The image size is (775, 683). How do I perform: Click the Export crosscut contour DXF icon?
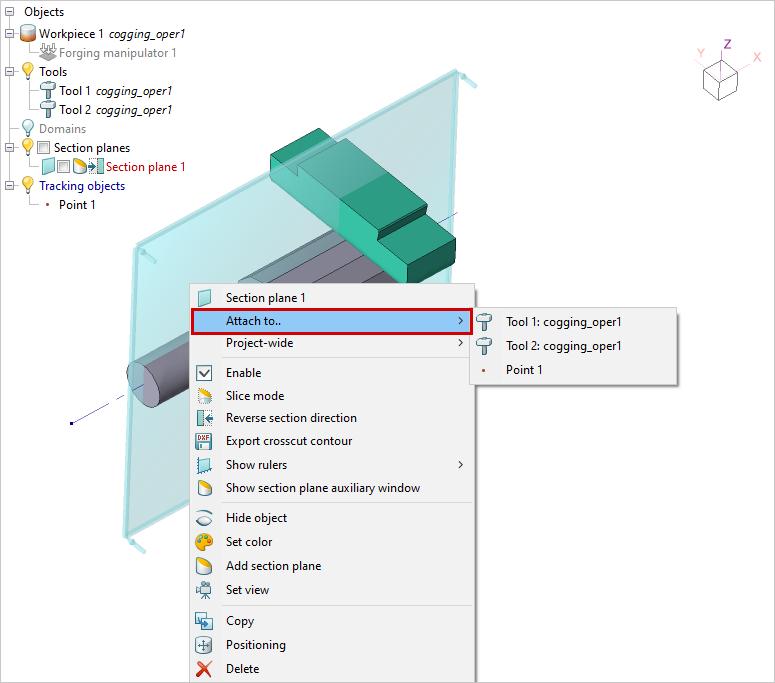(205, 441)
